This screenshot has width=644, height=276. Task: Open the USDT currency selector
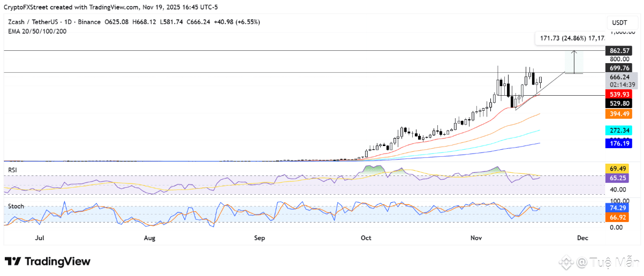[x=620, y=22]
